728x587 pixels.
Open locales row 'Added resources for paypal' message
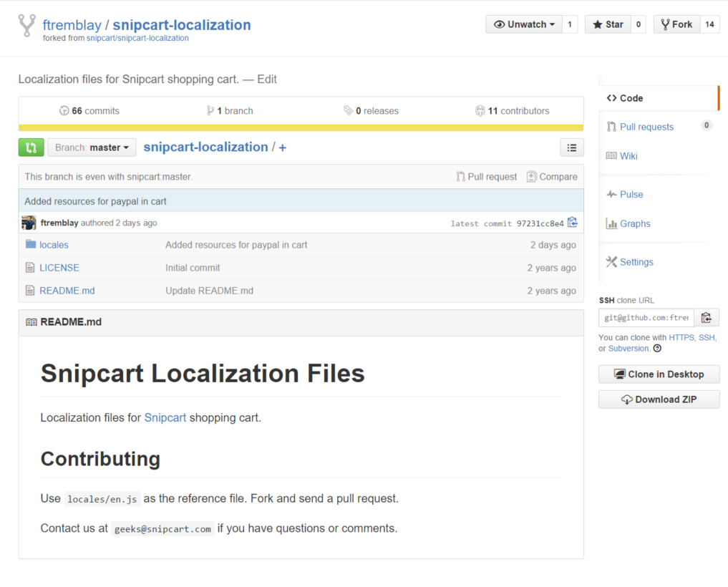coord(236,245)
